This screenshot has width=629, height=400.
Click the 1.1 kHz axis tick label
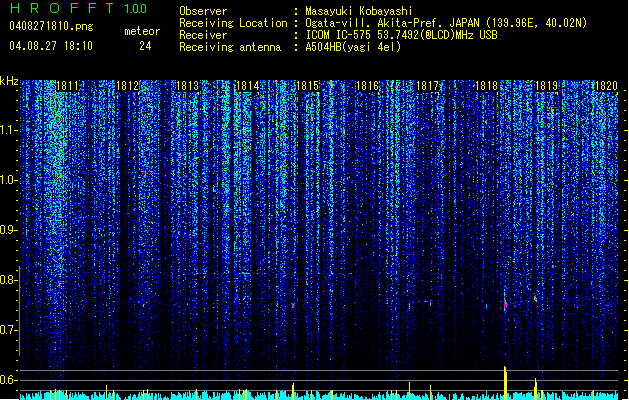click(8, 130)
